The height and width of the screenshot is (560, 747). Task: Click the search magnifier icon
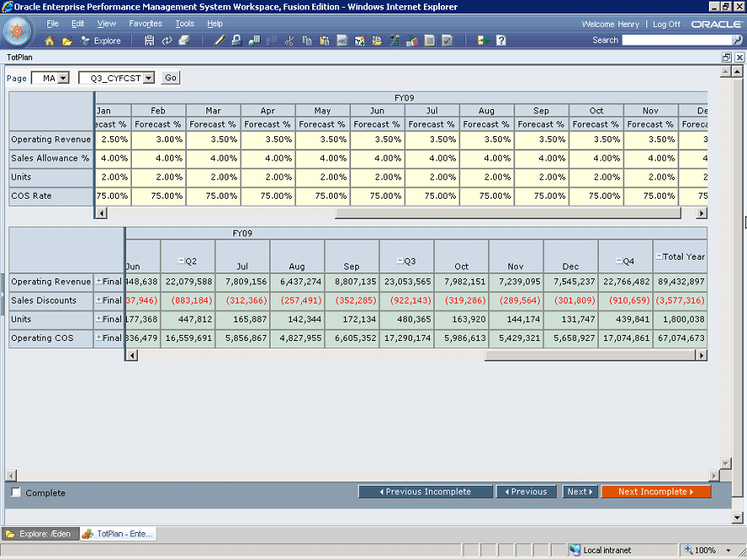(737, 41)
